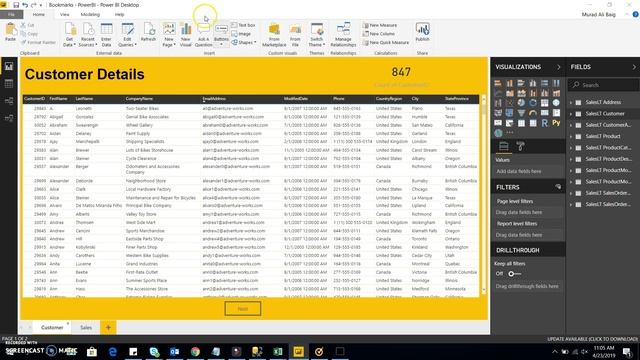
Task: Select the R script visual icon
Action: pos(544,123)
